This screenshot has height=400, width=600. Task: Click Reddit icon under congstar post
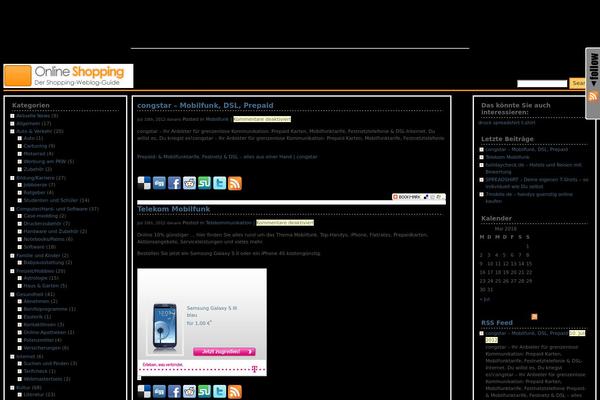click(189, 183)
